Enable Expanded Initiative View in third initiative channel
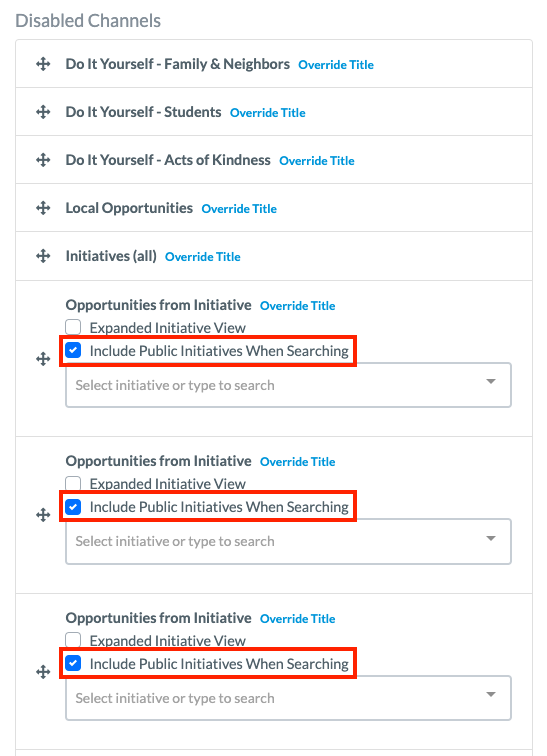Viewport: 547px width, 756px height. (73, 639)
